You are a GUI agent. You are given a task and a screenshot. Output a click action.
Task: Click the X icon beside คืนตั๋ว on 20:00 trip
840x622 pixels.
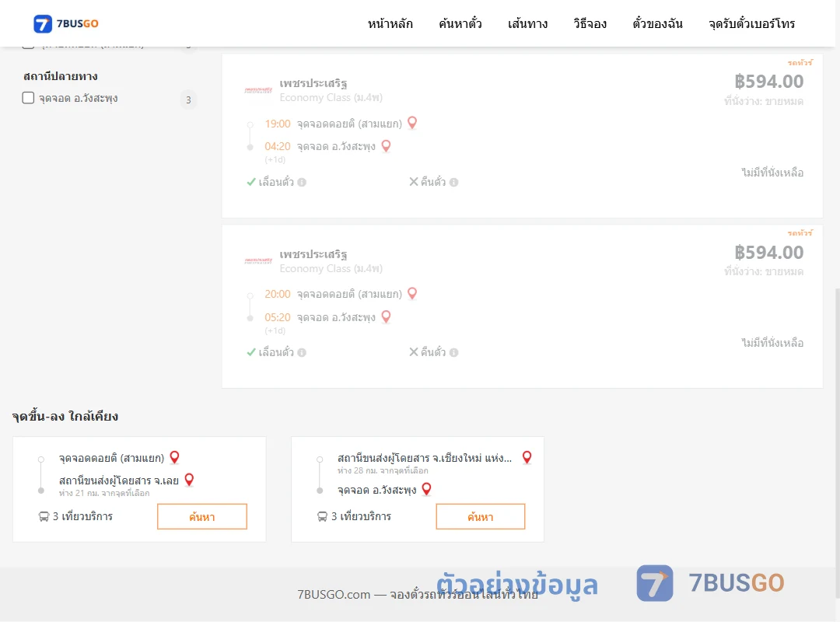(x=414, y=352)
